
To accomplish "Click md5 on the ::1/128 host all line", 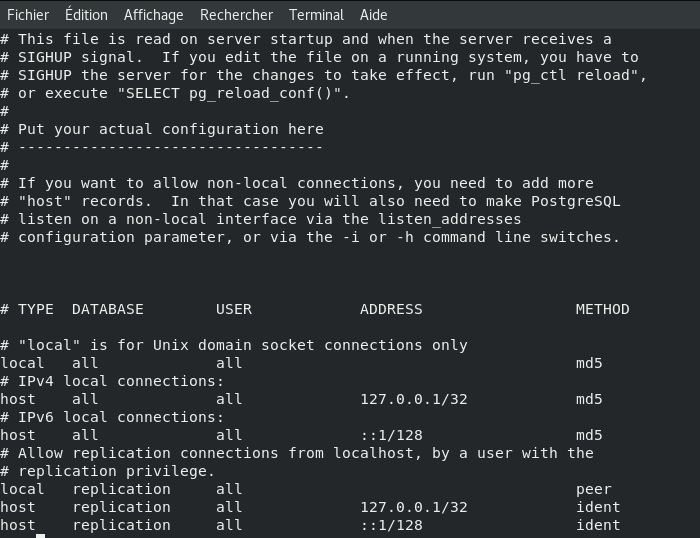I will 589,435.
